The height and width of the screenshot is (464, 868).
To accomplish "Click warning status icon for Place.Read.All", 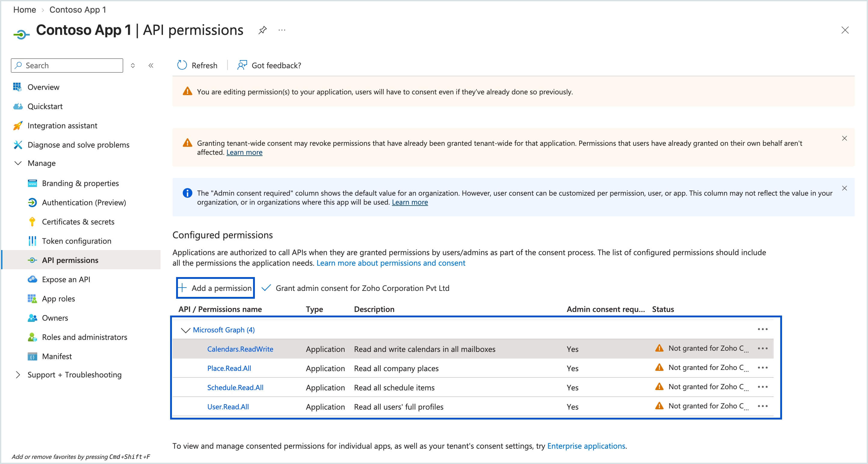I will coord(659,367).
